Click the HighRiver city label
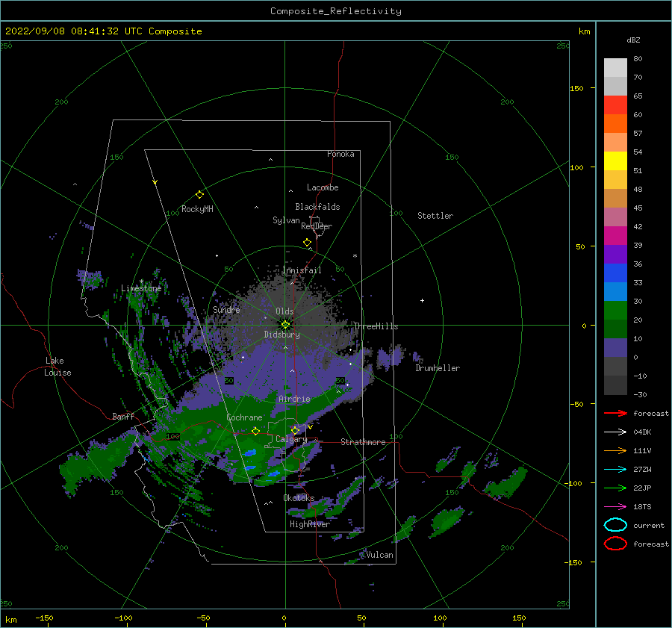This screenshot has width=672, height=628. pos(310,524)
